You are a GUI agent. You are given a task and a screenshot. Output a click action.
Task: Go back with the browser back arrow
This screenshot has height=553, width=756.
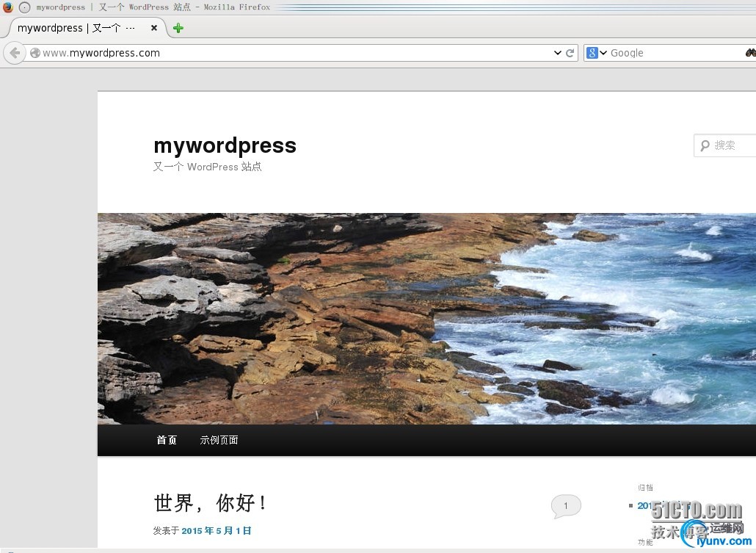point(15,53)
